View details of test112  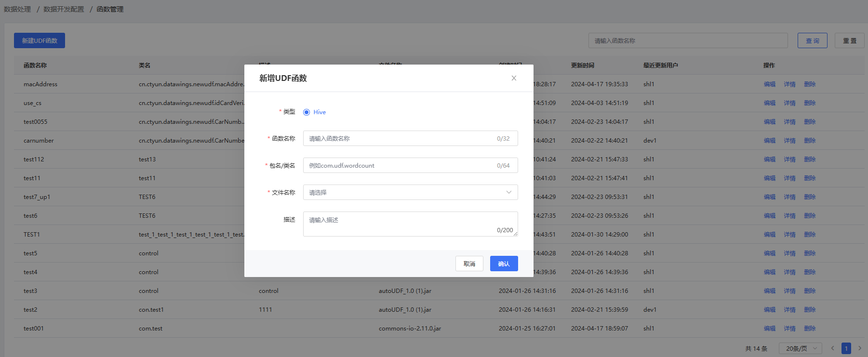(789, 159)
